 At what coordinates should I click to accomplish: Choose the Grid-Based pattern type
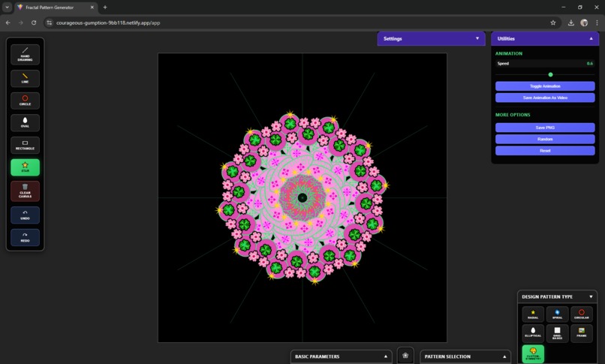(x=557, y=332)
